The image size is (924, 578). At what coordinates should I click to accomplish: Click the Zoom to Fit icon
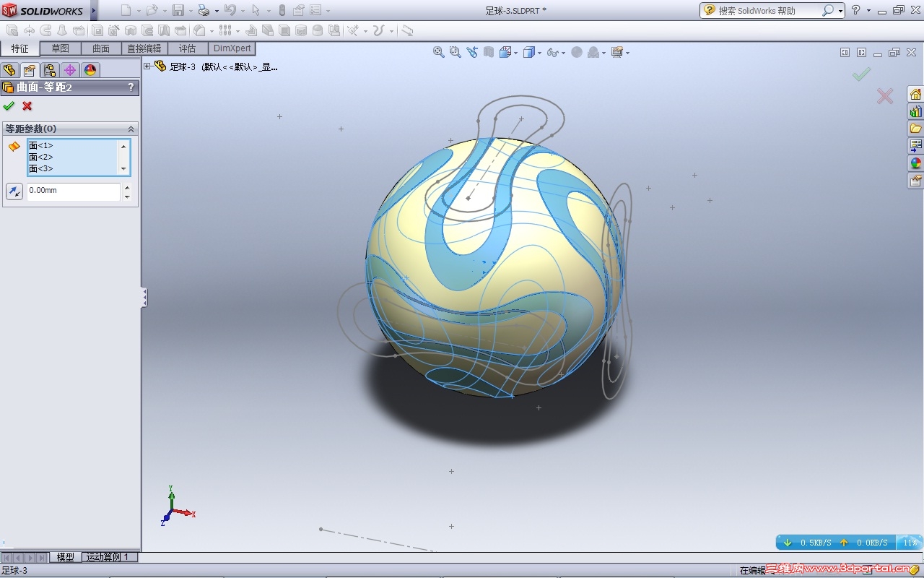(438, 52)
